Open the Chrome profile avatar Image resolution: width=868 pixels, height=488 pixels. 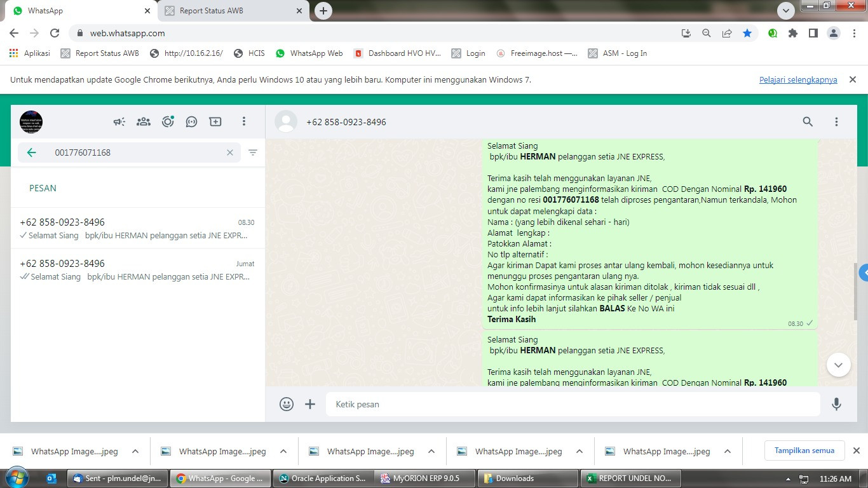(x=834, y=33)
